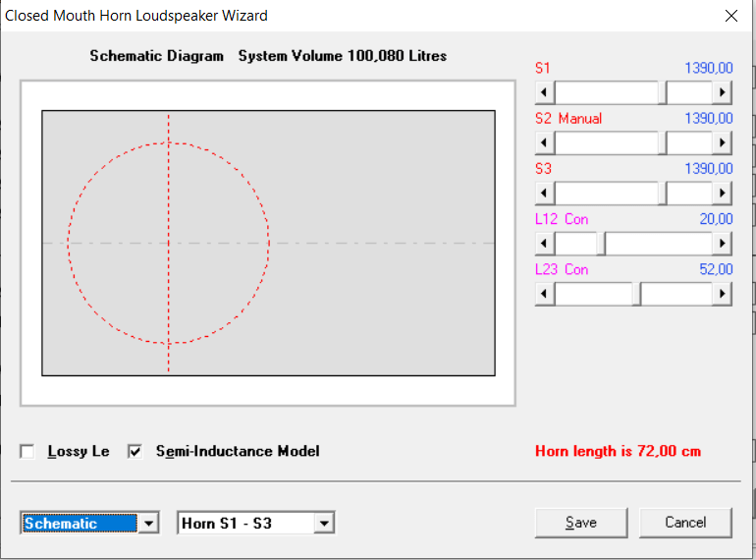This screenshot has width=756, height=560.
Task: Click left arrow of S1 slider
Action: pyautogui.click(x=545, y=92)
